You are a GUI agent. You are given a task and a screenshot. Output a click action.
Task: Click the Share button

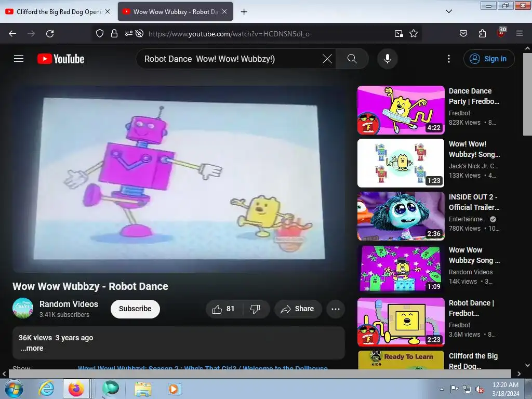tap(298, 309)
